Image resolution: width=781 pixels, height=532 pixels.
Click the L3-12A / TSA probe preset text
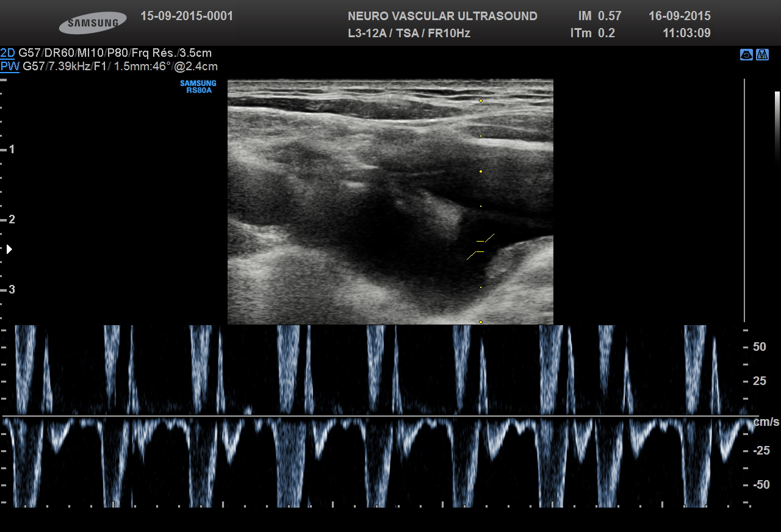click(409, 33)
